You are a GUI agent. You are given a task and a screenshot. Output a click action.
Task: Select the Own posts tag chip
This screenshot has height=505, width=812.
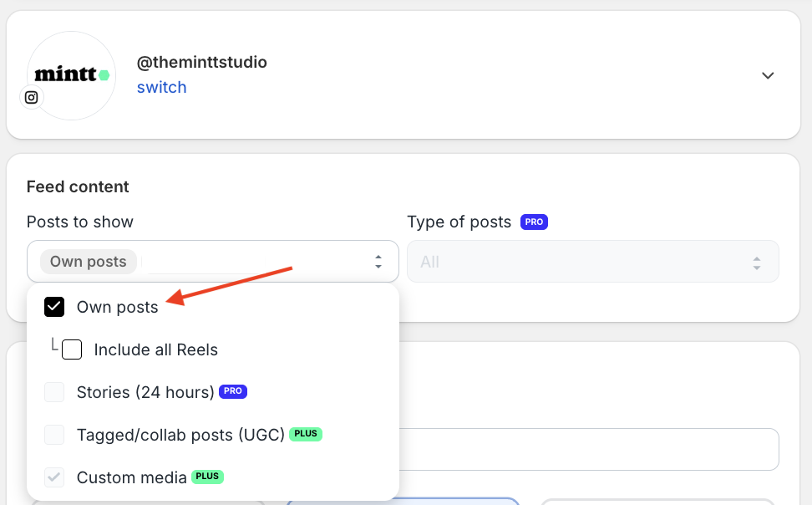(x=88, y=262)
